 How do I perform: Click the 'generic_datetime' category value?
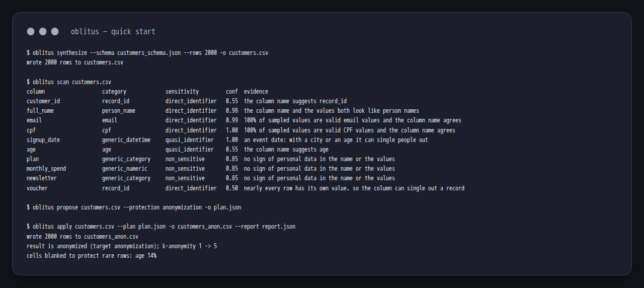pos(126,140)
